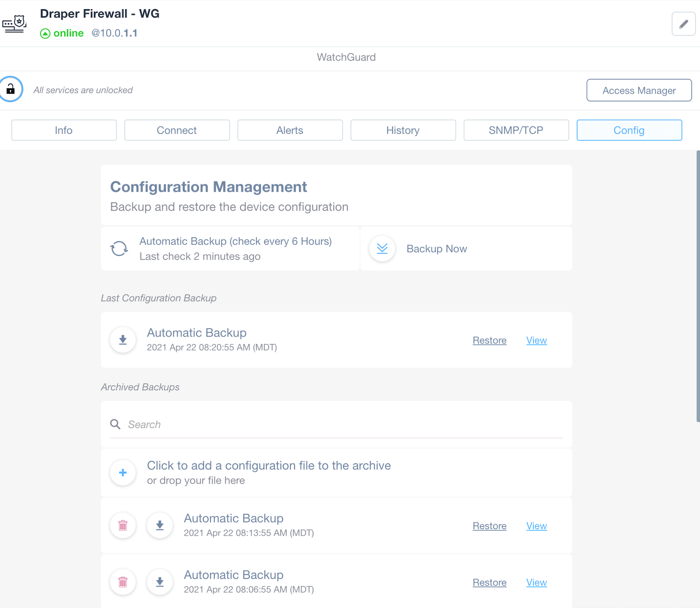Click the 'Configuration Management' heading
Screen dimensions: 700x608
pos(209,187)
